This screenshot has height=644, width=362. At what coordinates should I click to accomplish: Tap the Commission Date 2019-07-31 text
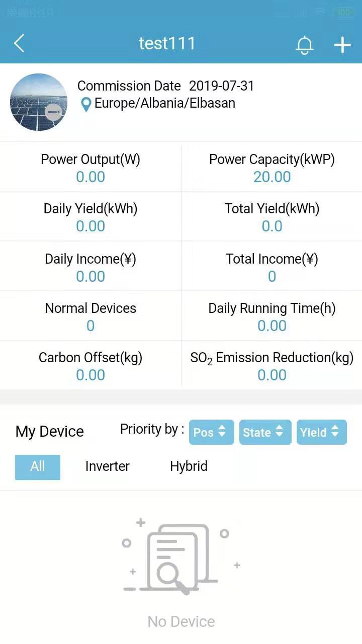[x=166, y=86]
